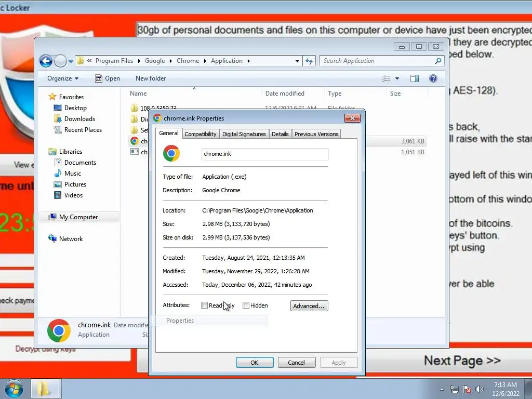Expand the arrow after Program Files breadcrumb
This screenshot has height=399, width=532.
coord(139,61)
